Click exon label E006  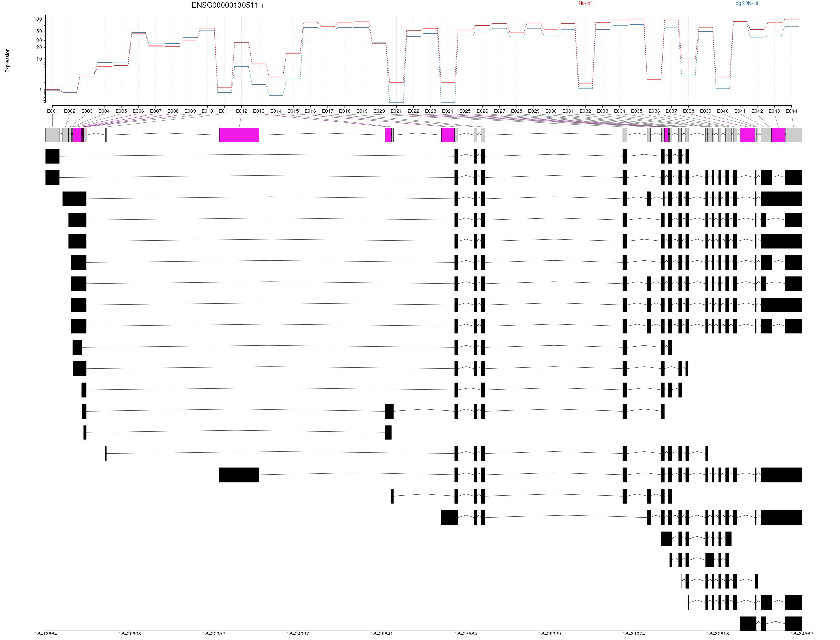[138, 111]
